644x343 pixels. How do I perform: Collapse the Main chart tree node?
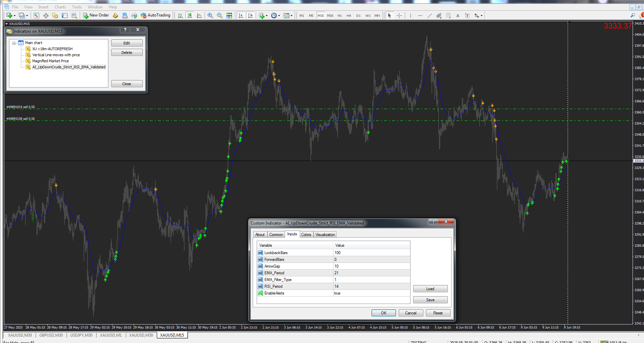click(14, 43)
